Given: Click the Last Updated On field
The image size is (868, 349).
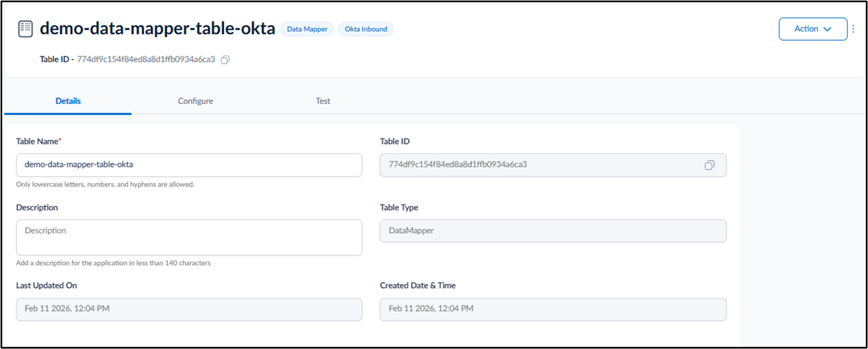Looking at the screenshot, I should point(189,309).
